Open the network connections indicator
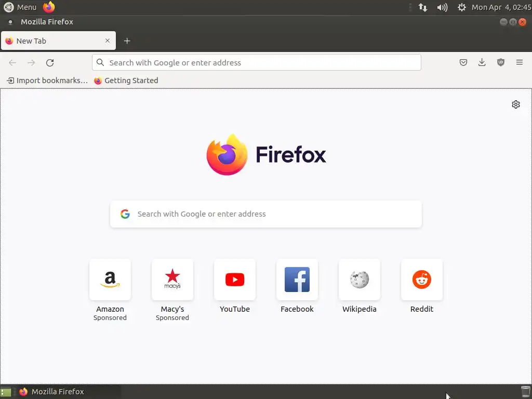Screen dimensions: 532x399 (423, 7)
